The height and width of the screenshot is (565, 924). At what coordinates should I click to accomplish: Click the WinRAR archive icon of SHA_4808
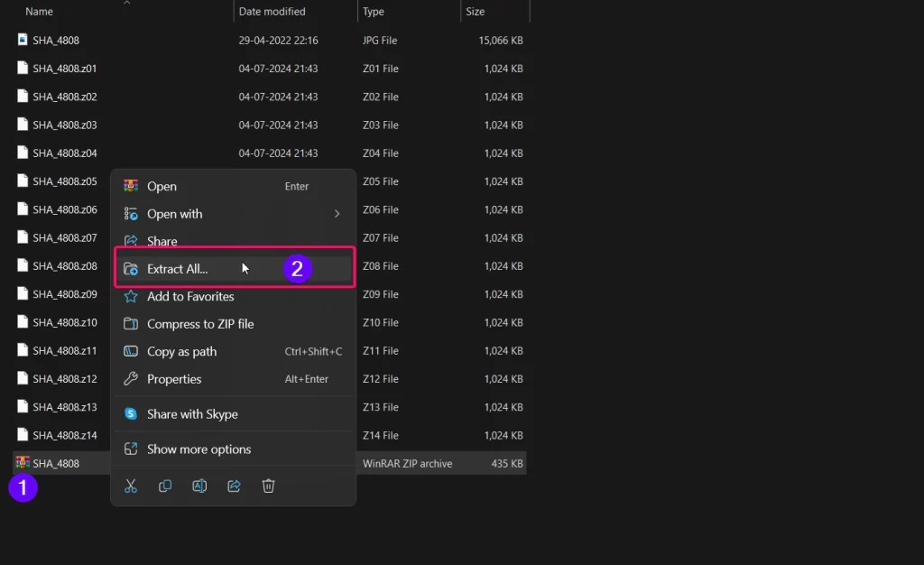23,463
